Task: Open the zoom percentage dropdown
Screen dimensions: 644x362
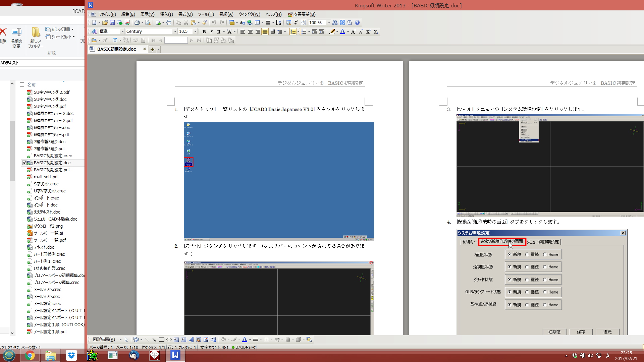Action: 329,23
